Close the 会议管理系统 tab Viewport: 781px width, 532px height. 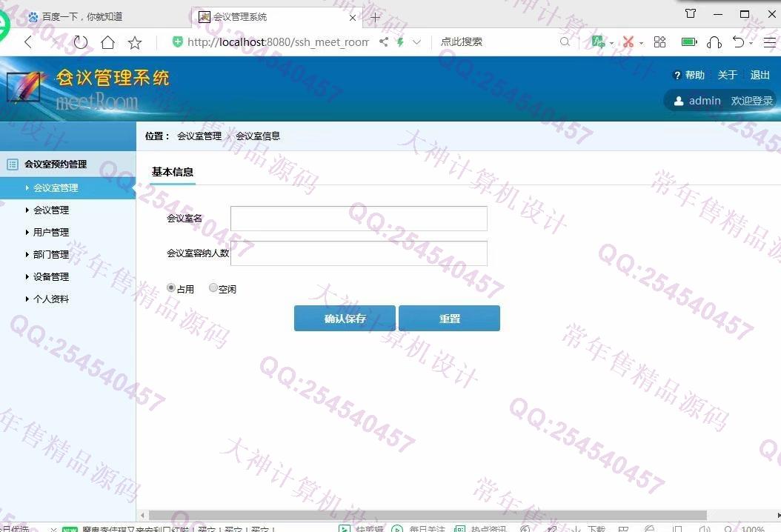pyautogui.click(x=353, y=18)
